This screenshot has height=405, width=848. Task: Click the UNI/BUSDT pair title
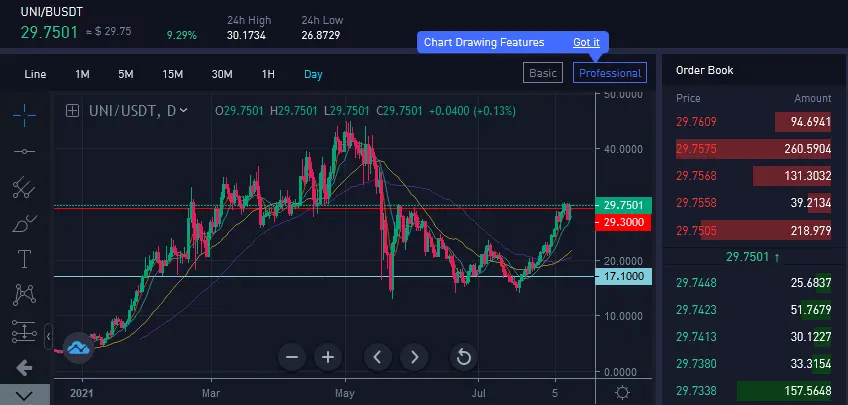click(52, 11)
